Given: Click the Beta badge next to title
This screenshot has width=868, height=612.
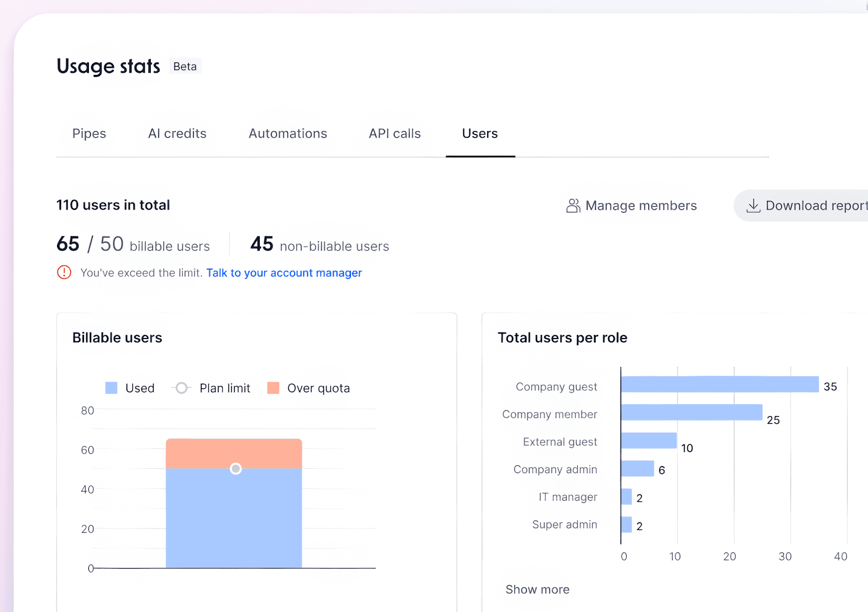Looking at the screenshot, I should (x=185, y=66).
